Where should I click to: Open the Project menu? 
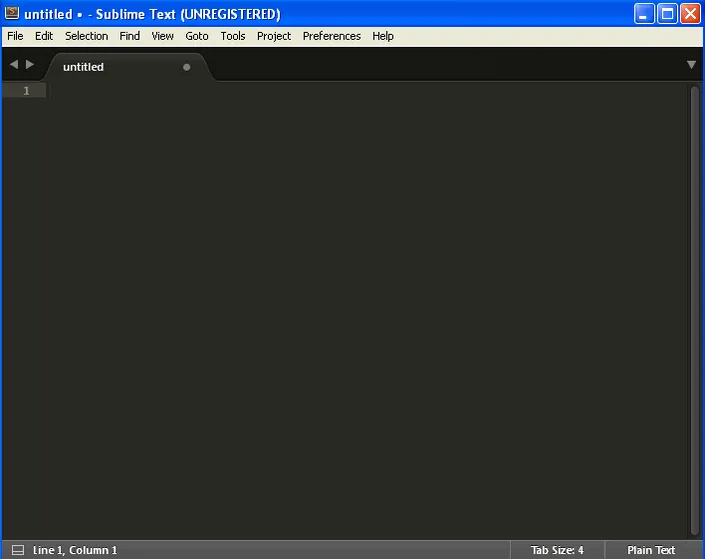(x=274, y=36)
